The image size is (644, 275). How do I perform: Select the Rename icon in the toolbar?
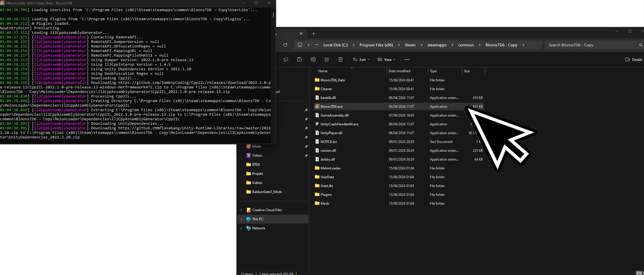click(313, 59)
